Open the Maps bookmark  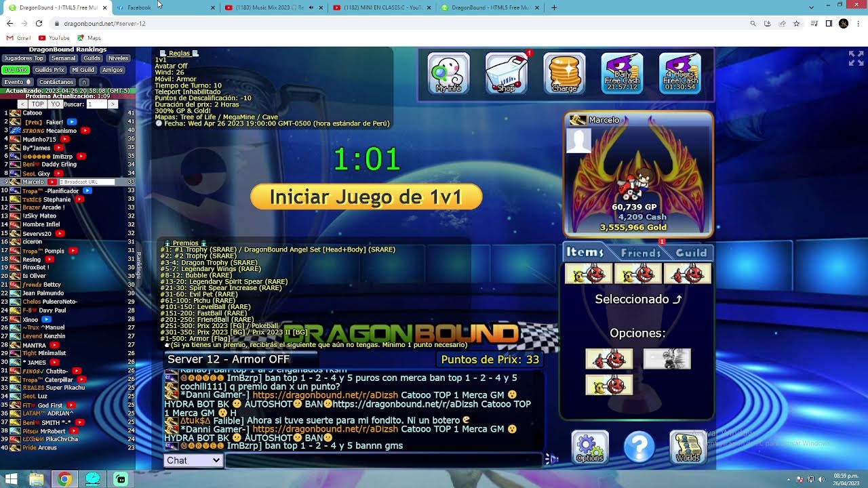click(x=89, y=38)
